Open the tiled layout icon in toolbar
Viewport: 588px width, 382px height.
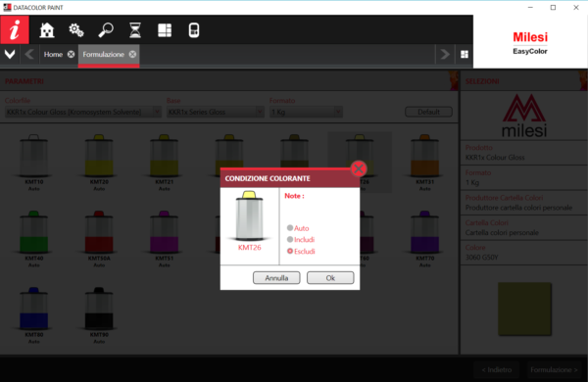click(165, 30)
